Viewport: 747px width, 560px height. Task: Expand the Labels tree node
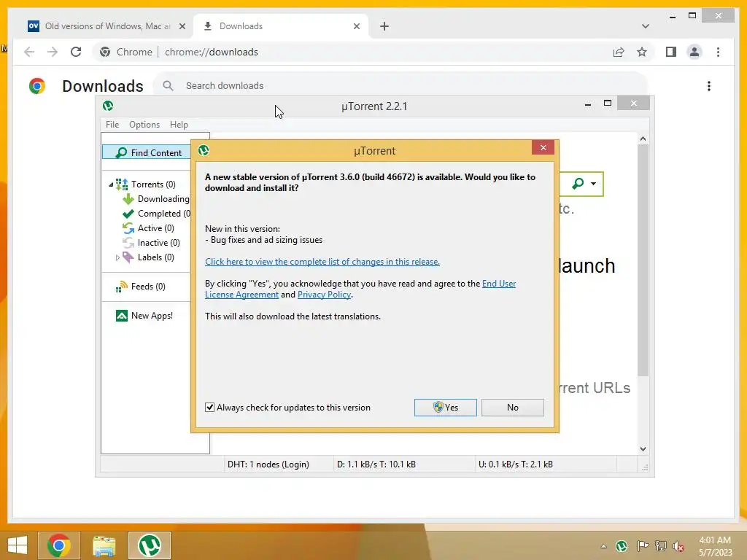[x=117, y=257]
